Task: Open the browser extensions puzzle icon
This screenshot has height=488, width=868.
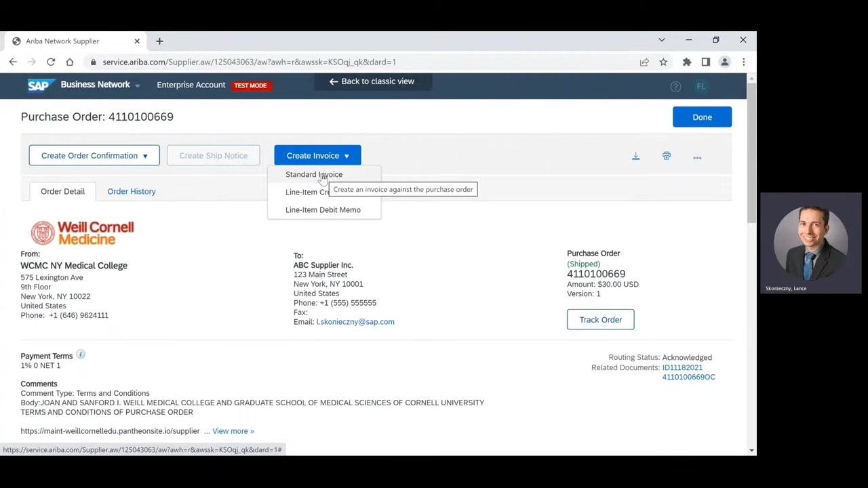Action: (687, 62)
